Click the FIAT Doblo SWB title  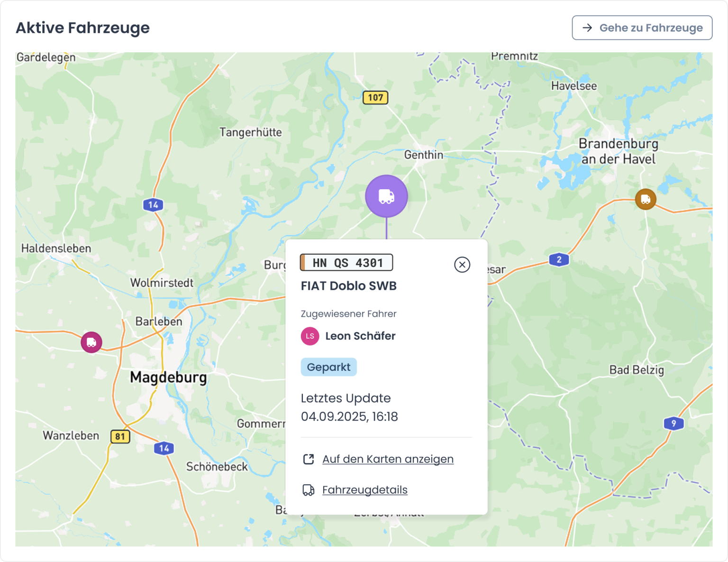(348, 286)
